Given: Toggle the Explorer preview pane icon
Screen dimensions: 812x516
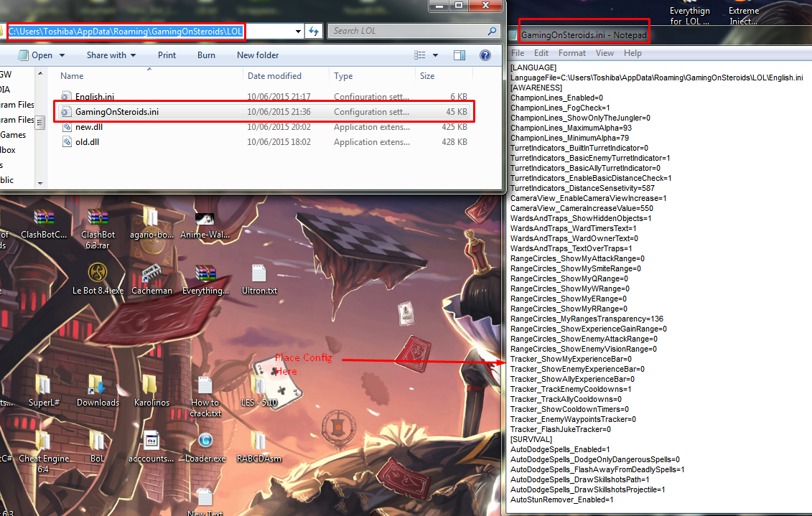Looking at the screenshot, I should (x=459, y=55).
